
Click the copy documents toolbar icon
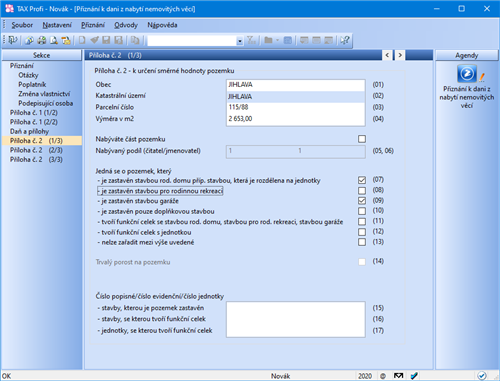[135, 40]
